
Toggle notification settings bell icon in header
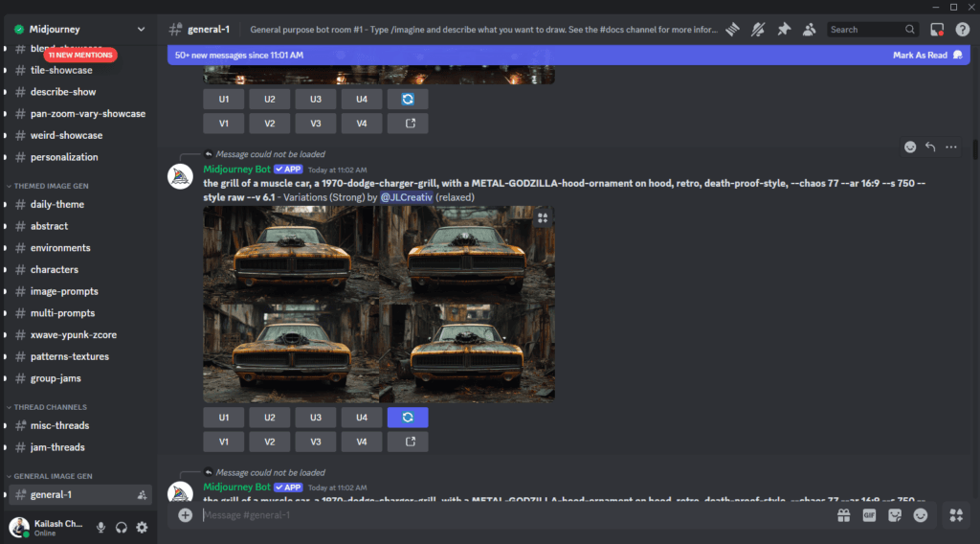pyautogui.click(x=758, y=30)
